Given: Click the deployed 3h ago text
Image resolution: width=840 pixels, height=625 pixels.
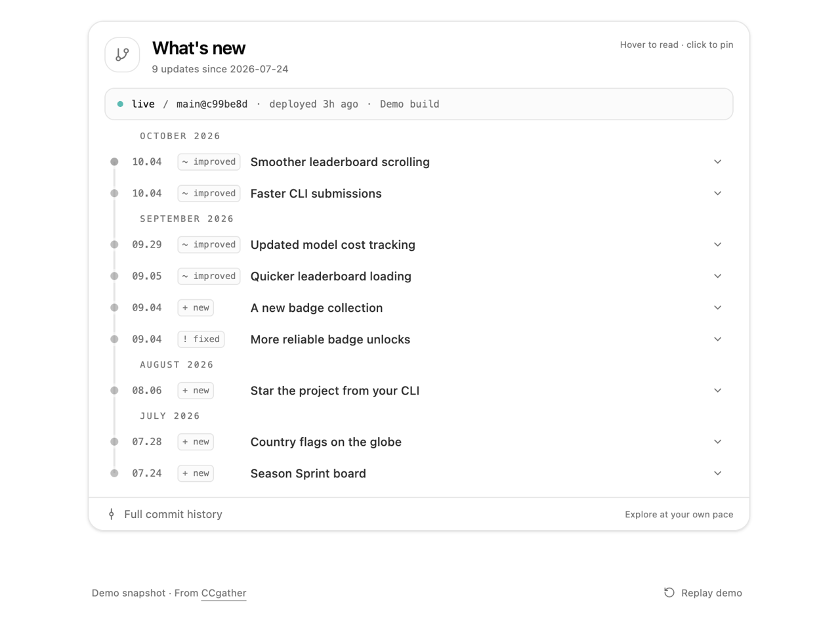Looking at the screenshot, I should pos(314,104).
